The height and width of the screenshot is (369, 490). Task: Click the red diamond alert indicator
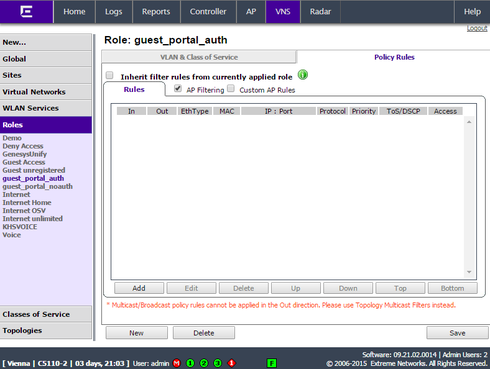231,363
